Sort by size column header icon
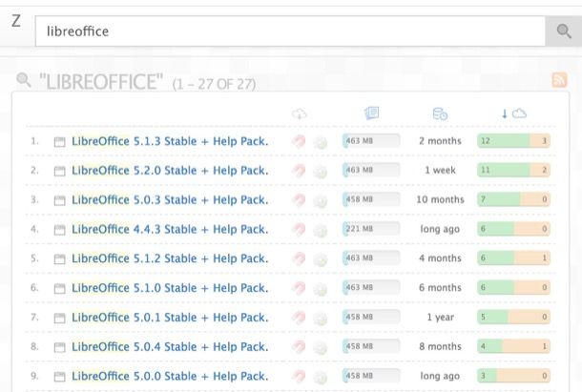The image size is (582, 392). [x=371, y=113]
